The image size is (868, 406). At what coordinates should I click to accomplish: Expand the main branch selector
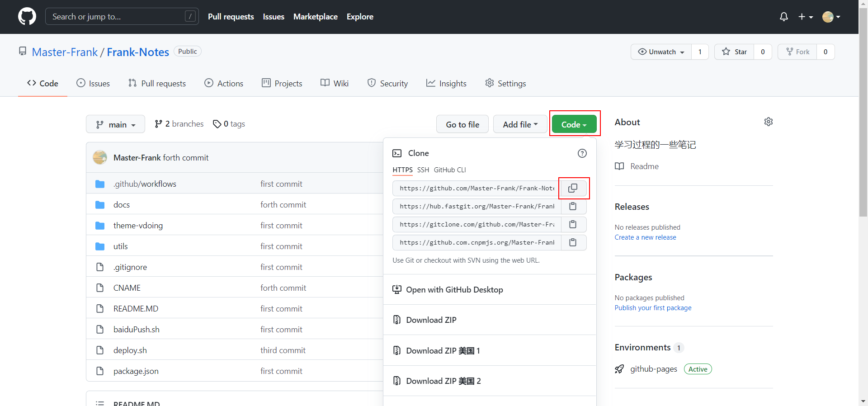(115, 124)
